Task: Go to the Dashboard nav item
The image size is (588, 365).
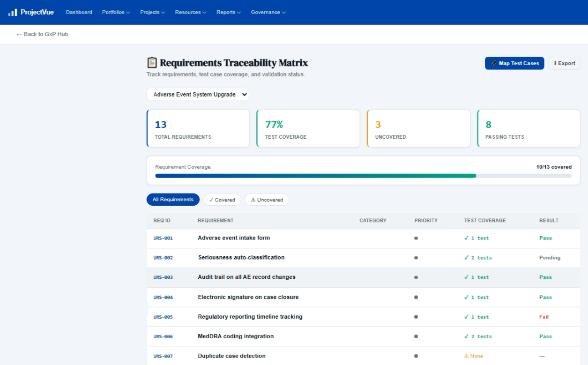Action: click(79, 12)
